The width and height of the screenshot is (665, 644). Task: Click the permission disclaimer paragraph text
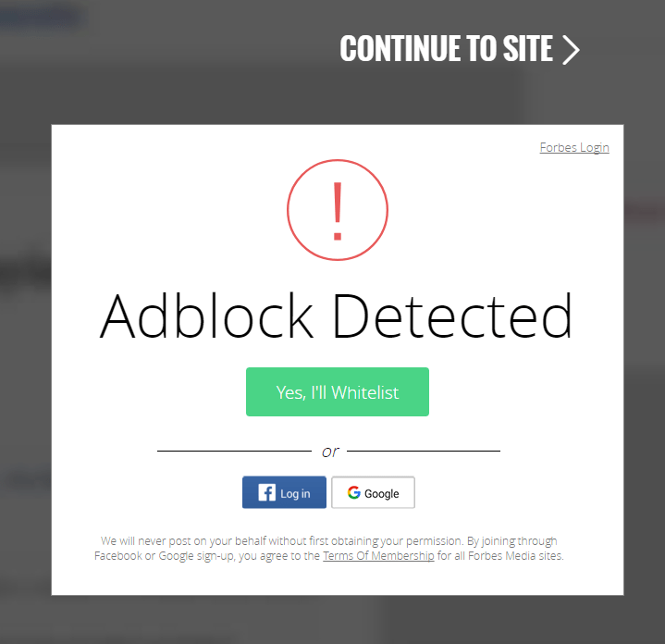tap(328, 540)
